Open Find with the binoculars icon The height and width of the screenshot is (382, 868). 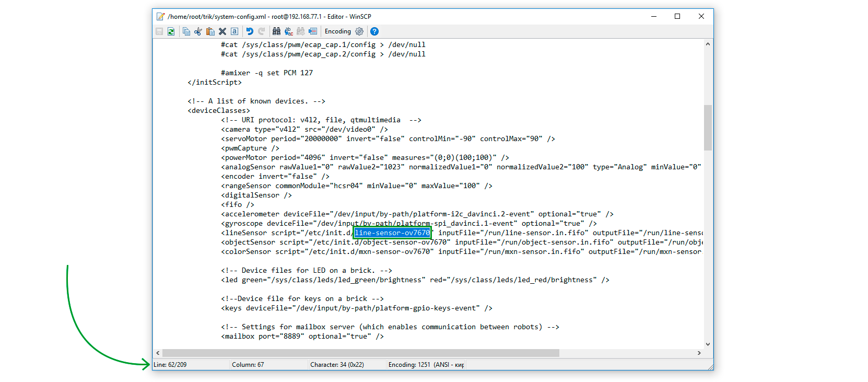(276, 31)
